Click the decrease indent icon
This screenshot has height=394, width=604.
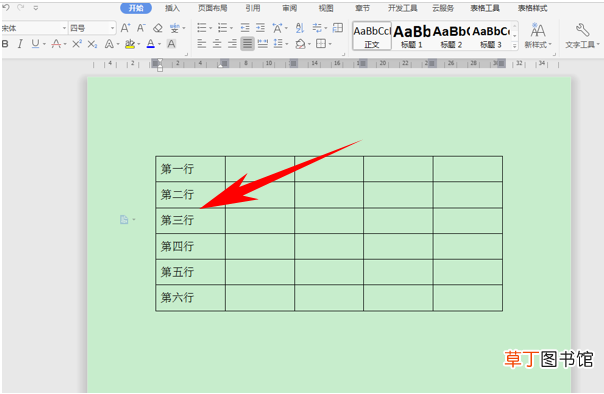(x=245, y=28)
